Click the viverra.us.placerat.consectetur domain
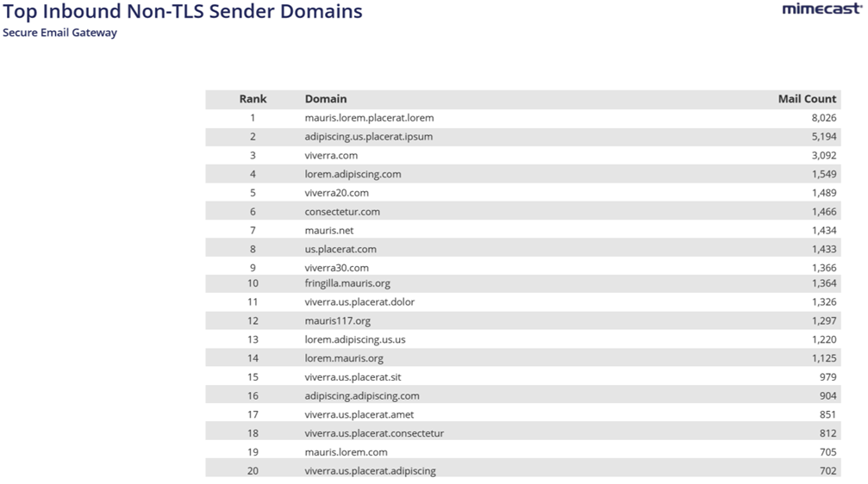The width and height of the screenshot is (868, 484). click(374, 433)
